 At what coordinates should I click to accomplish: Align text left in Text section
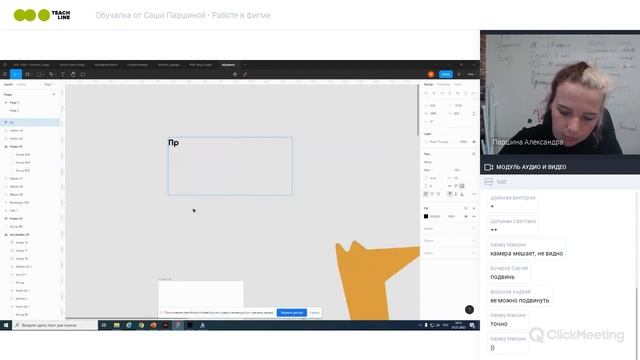tap(426, 194)
